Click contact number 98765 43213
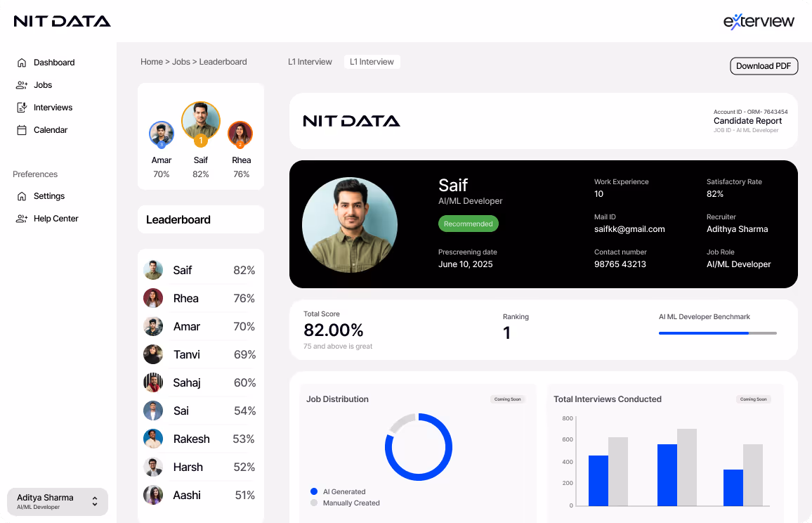 [x=620, y=264]
